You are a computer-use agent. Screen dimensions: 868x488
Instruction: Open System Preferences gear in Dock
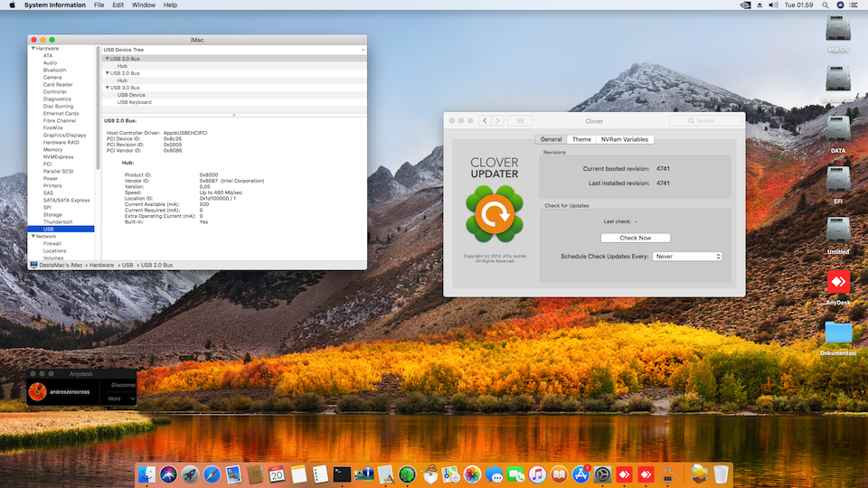click(602, 474)
